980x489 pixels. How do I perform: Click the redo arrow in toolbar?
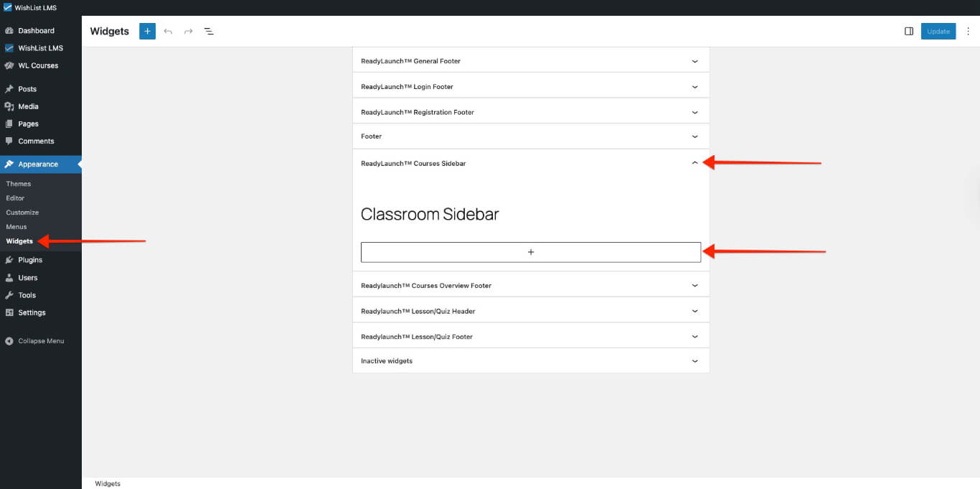tap(188, 32)
